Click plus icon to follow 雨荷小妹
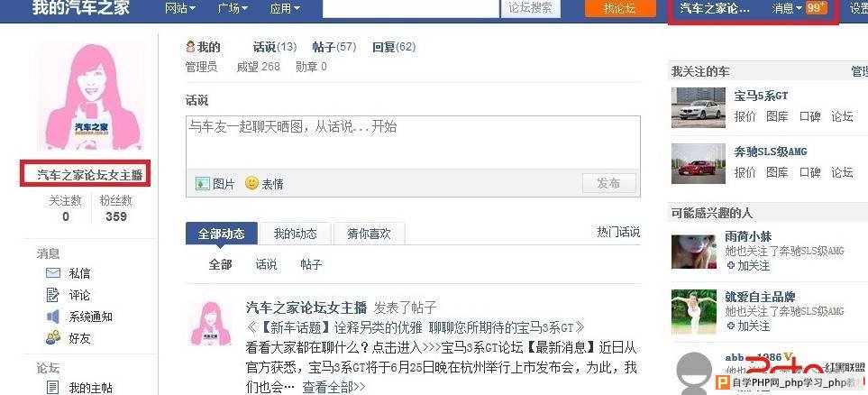The image size is (868, 395). pos(731,265)
